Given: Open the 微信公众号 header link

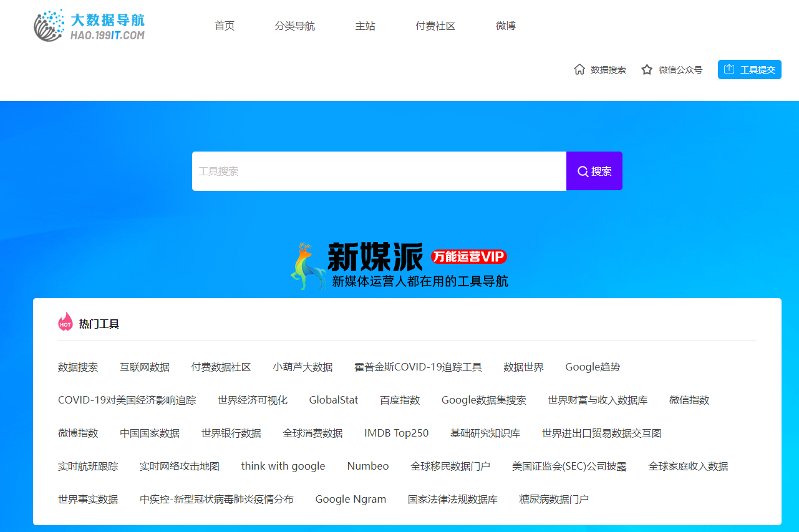Looking at the screenshot, I should [680, 70].
